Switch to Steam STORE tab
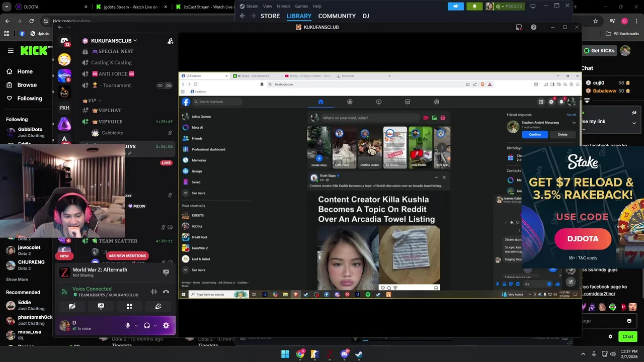Image resolution: width=644 pixels, height=362 pixels. click(270, 16)
